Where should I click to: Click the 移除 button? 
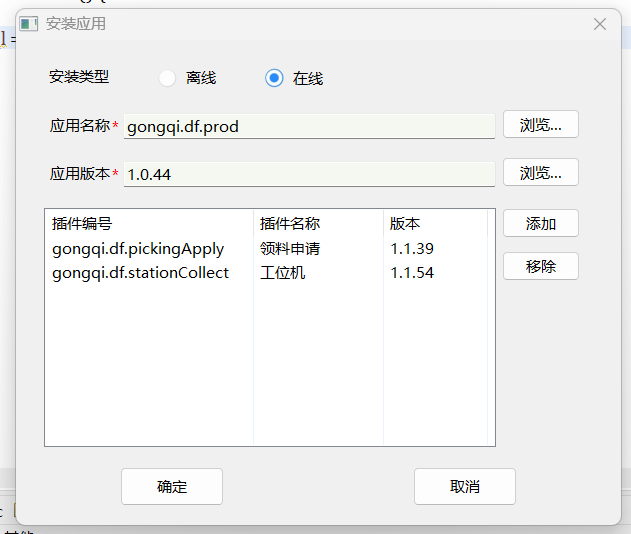coord(540,266)
